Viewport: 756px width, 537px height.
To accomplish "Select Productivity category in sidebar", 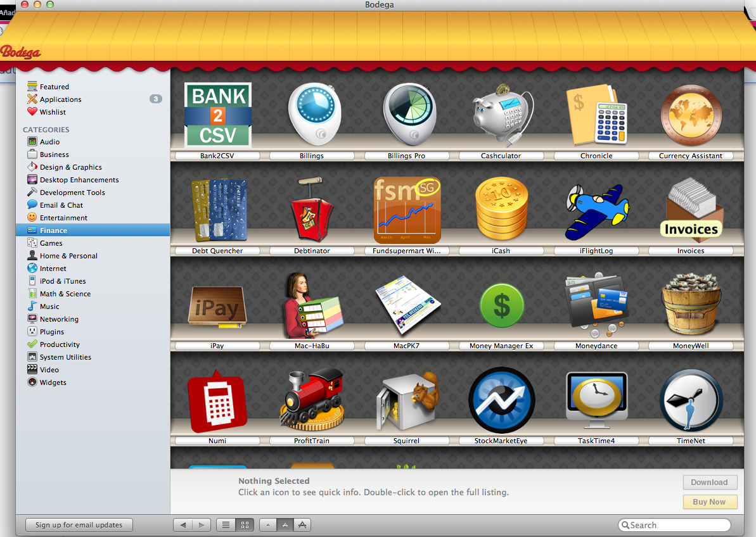I will click(60, 344).
